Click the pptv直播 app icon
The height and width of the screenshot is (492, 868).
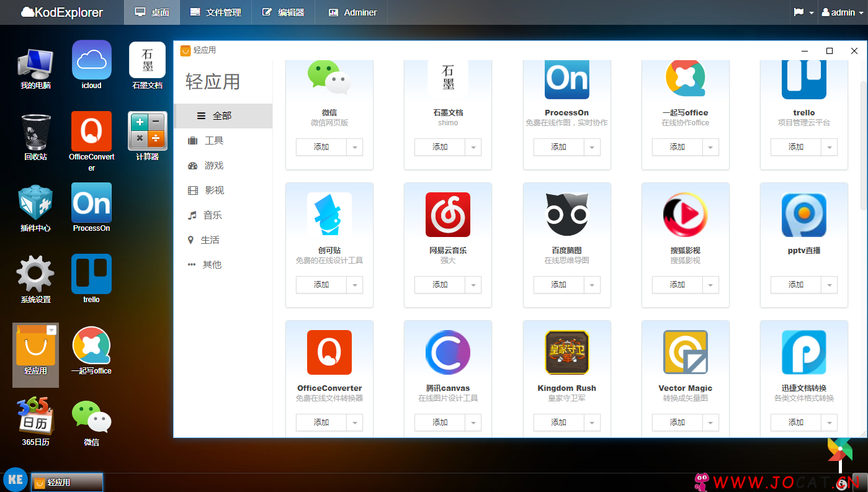click(804, 215)
